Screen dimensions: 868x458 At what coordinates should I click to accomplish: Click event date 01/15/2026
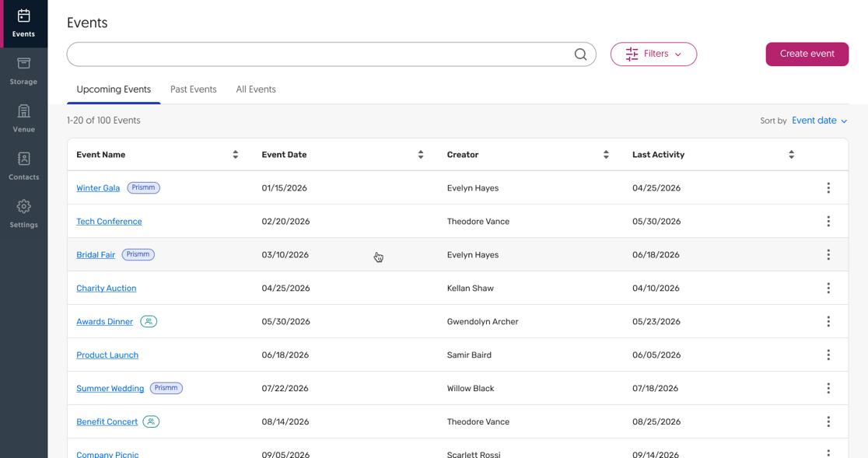(x=285, y=188)
